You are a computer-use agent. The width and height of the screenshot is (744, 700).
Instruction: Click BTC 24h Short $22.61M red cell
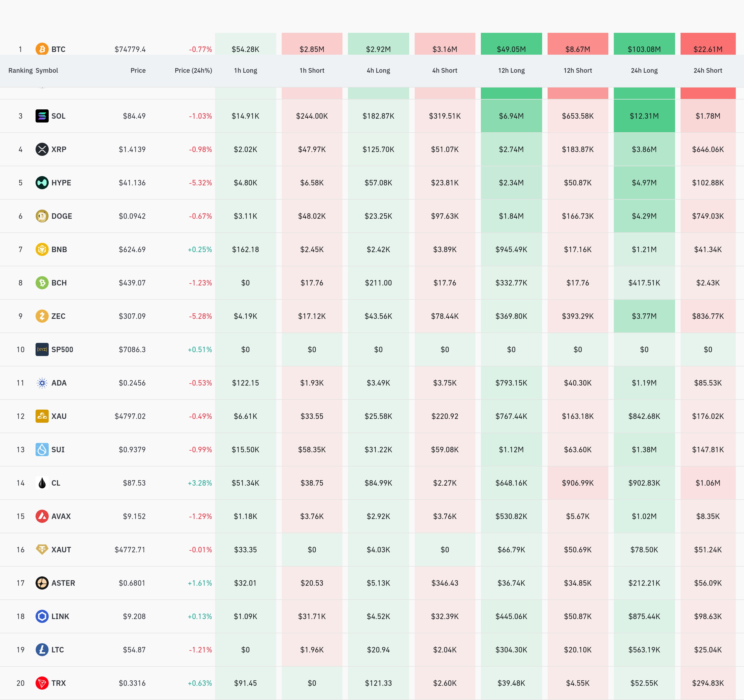[x=708, y=47]
